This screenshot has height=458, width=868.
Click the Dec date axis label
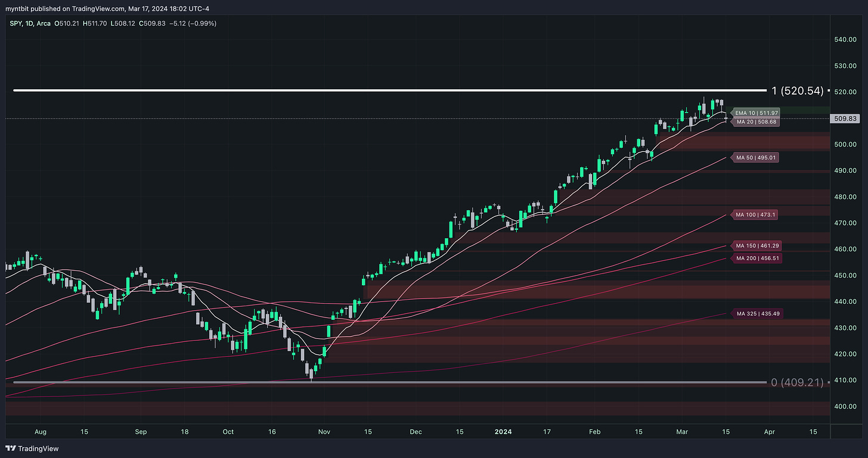(x=416, y=431)
